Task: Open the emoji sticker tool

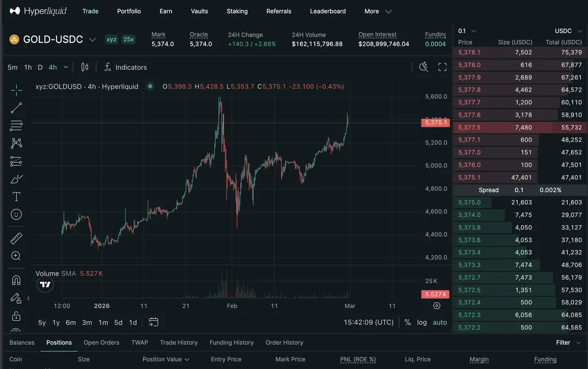Action: click(16, 214)
